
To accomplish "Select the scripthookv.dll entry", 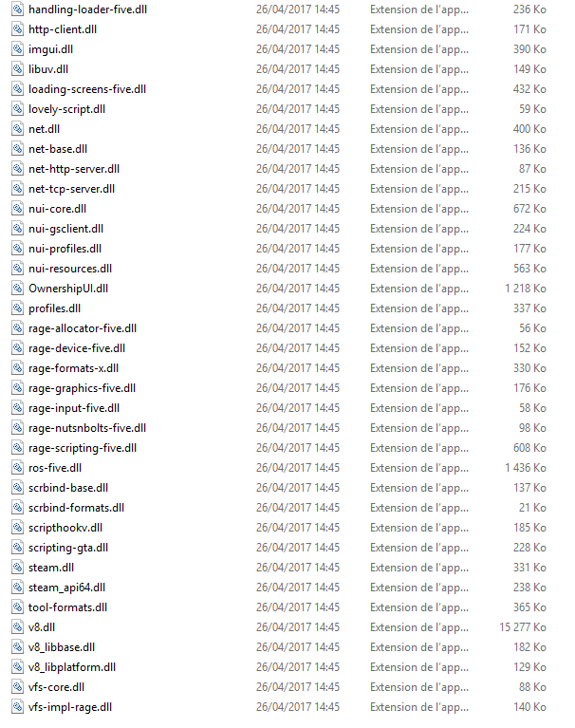I will 65,528.
